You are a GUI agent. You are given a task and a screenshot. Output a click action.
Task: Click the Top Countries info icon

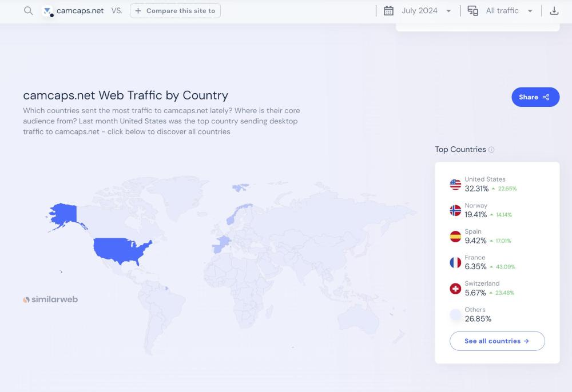tap(491, 150)
